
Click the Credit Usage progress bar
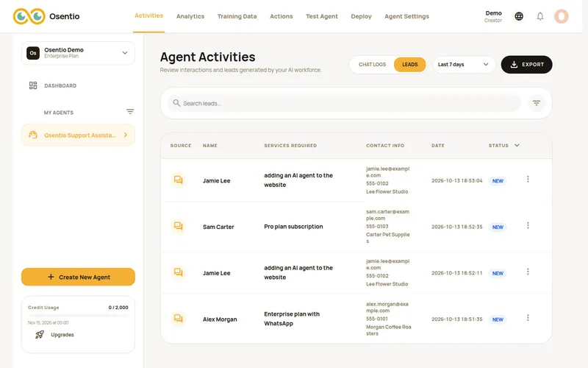(78, 316)
